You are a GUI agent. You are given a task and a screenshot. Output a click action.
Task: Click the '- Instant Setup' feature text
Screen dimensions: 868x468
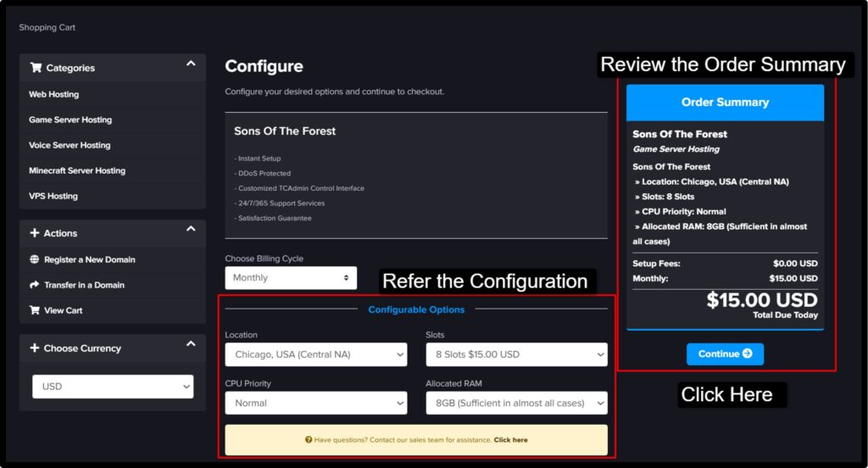pyautogui.click(x=258, y=159)
